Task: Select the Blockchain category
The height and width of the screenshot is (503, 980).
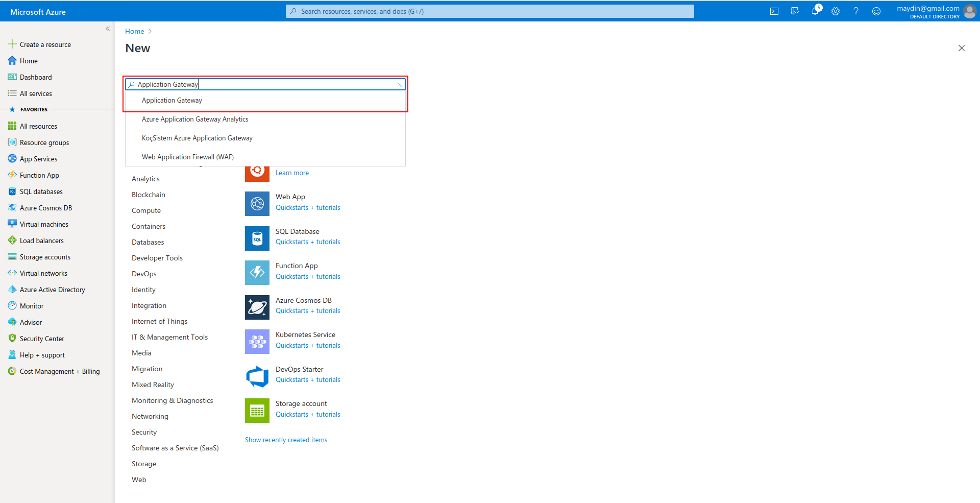Action: coord(149,195)
